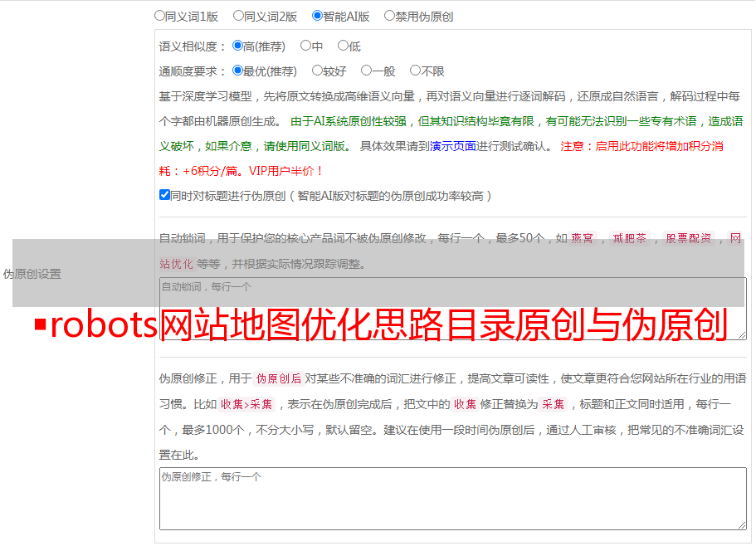Screen dimensions: 756x546
Task: Click the red VIP用户半价 notice text
Action: 285,171
